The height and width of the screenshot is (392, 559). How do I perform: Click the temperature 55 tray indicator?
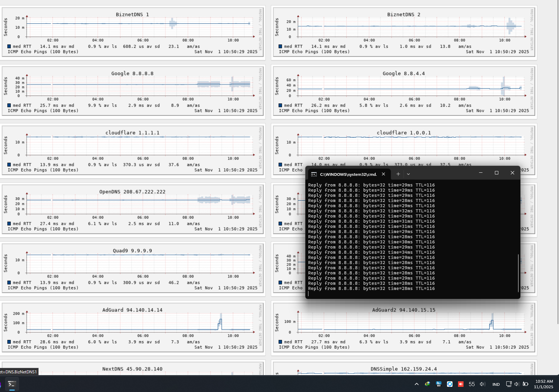click(x=472, y=384)
